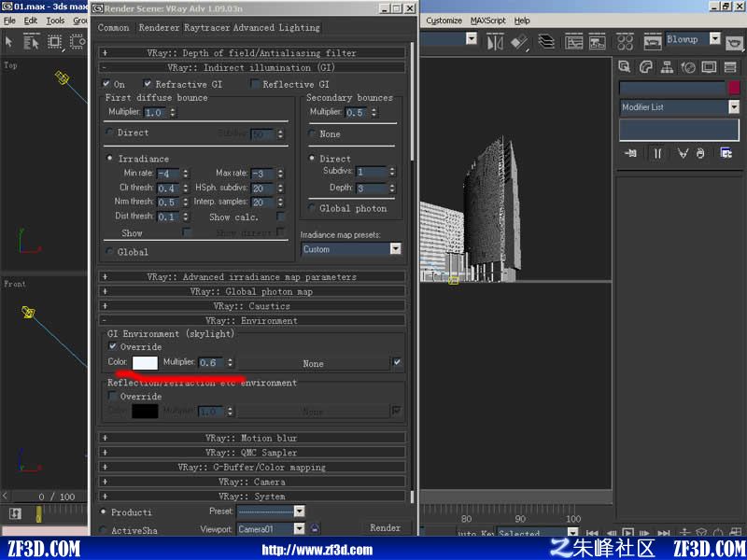The height and width of the screenshot is (560, 747).
Task: Click the Align tool icon
Action: coord(520,42)
